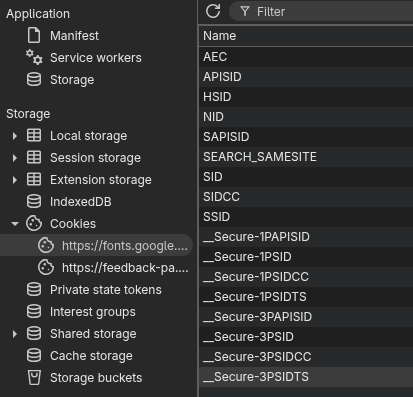Select the NID cookie row
This screenshot has width=413, height=397.
pos(306,117)
